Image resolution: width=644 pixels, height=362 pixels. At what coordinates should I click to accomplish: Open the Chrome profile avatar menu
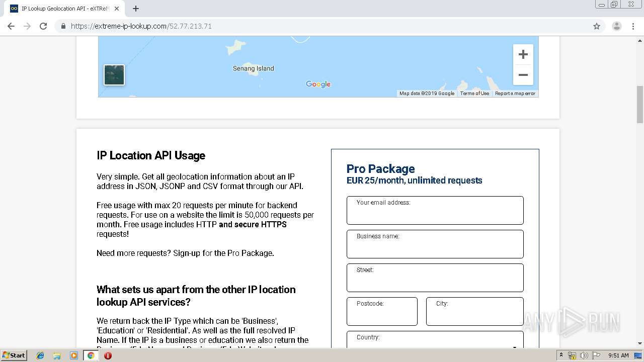(617, 26)
